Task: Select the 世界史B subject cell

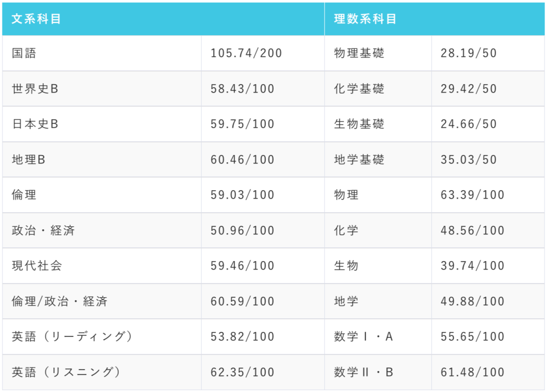Action: click(35, 89)
